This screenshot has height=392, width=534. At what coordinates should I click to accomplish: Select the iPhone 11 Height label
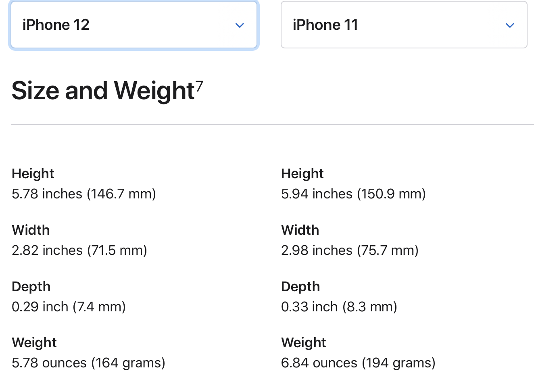(x=302, y=174)
